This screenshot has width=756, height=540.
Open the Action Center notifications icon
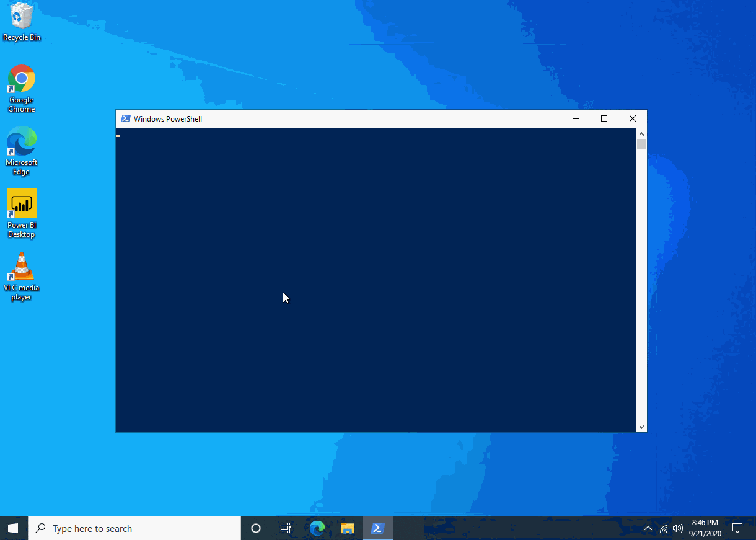tap(737, 528)
